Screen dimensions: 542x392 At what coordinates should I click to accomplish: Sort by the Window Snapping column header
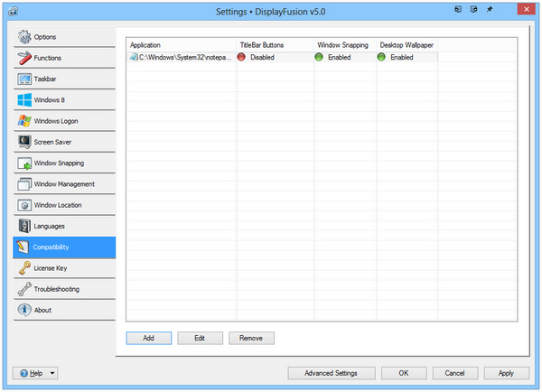[x=345, y=45]
